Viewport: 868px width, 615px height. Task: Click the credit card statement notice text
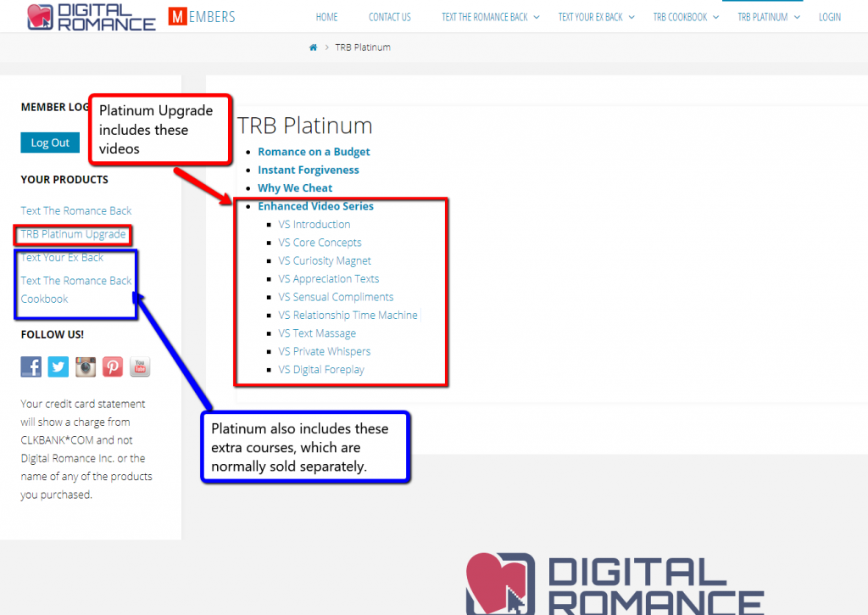tap(86, 450)
